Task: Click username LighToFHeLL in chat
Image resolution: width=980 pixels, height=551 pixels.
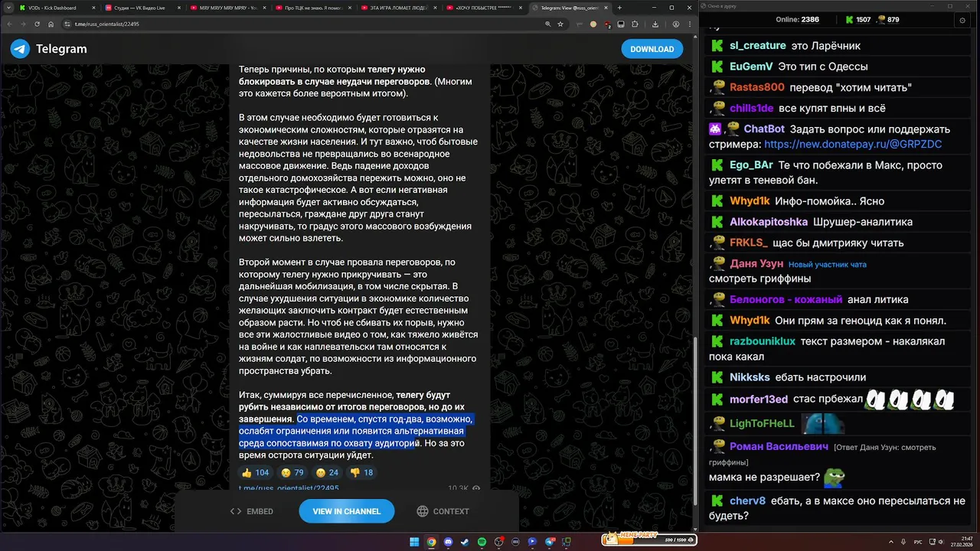Action: point(763,423)
